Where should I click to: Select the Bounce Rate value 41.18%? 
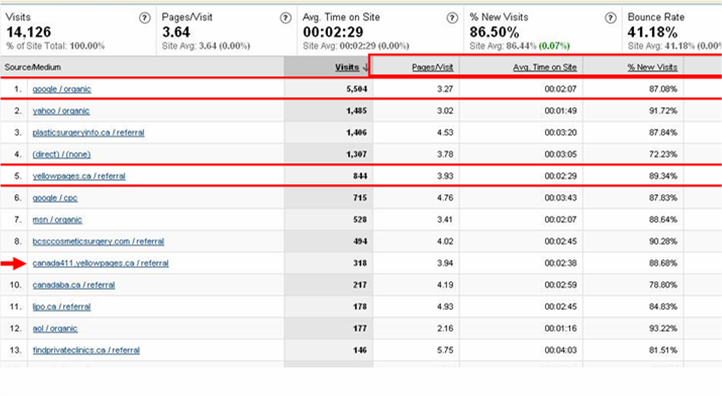click(x=652, y=32)
